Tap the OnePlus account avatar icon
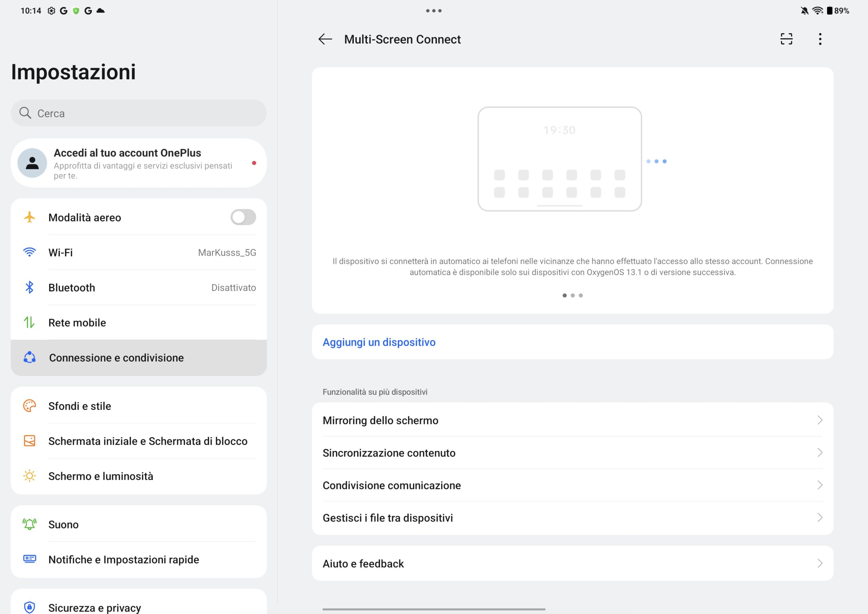 pos(33,163)
